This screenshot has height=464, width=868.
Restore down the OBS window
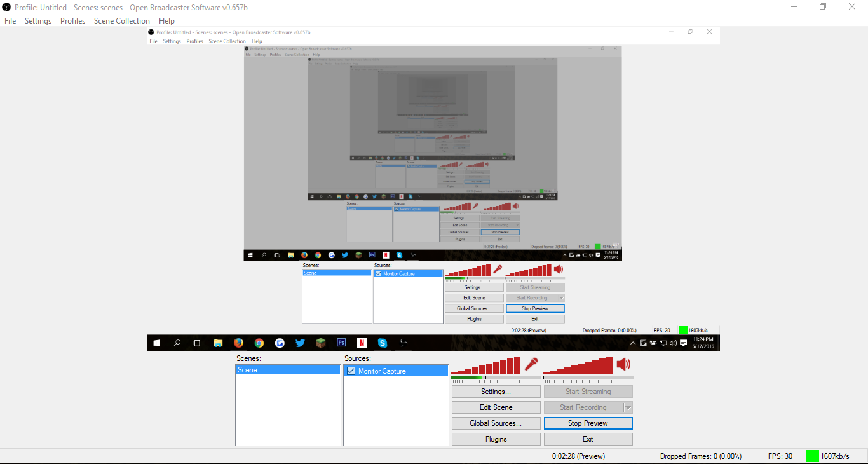pyautogui.click(x=823, y=7)
